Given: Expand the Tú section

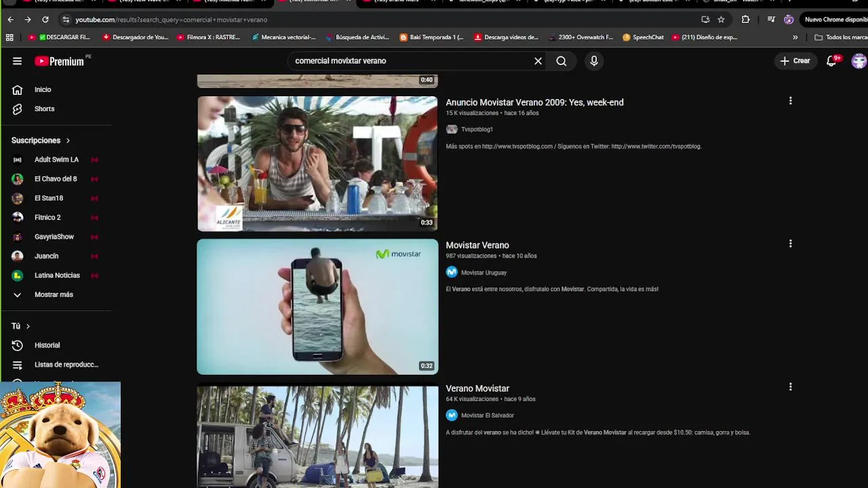Looking at the screenshot, I should (21, 326).
